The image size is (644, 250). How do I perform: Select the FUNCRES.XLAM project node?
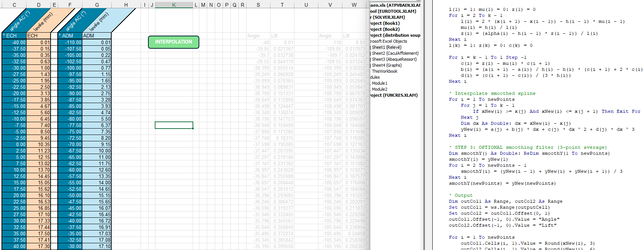pyautogui.click(x=394, y=95)
